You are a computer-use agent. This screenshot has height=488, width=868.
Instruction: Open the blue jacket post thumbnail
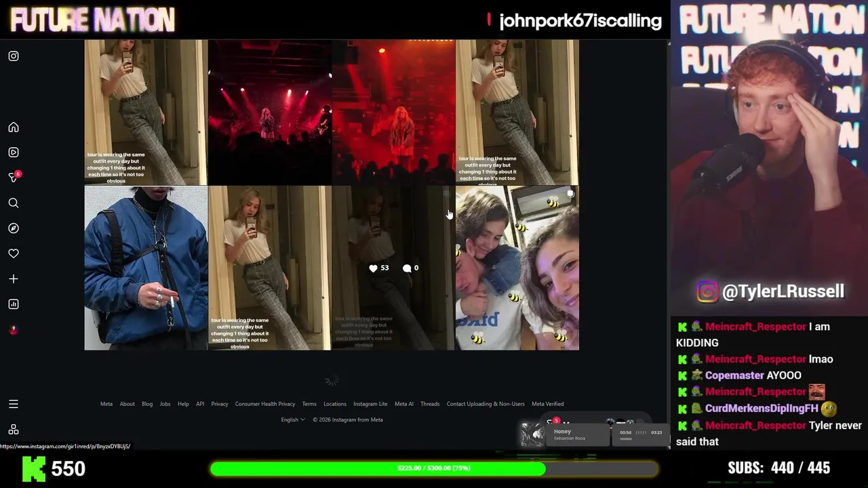146,268
